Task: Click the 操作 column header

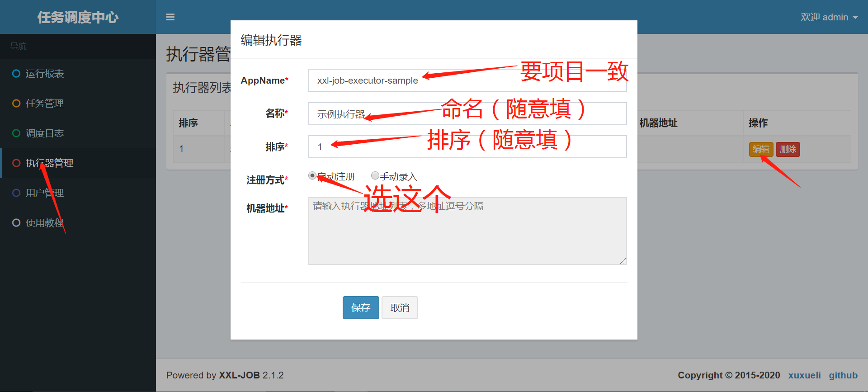Action: [758, 123]
